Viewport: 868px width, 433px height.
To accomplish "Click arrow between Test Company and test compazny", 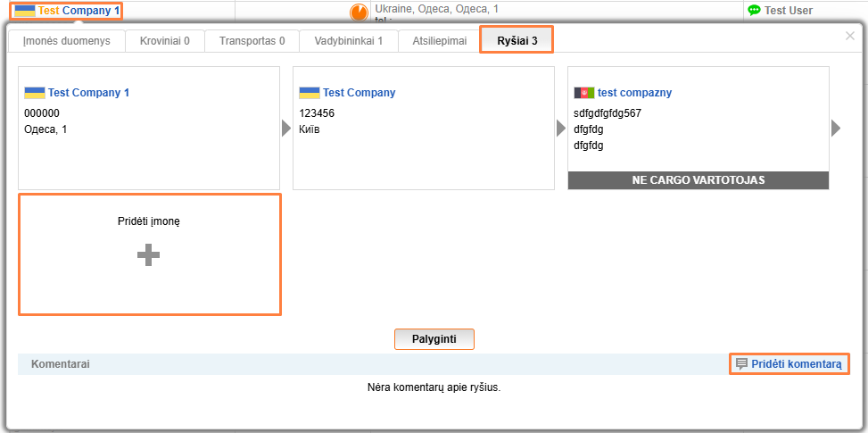I will pyautogui.click(x=561, y=129).
